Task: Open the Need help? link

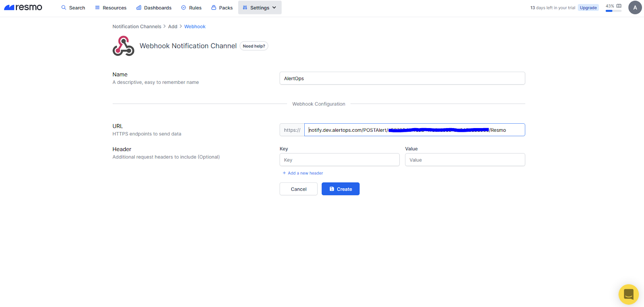Action: pos(254,46)
